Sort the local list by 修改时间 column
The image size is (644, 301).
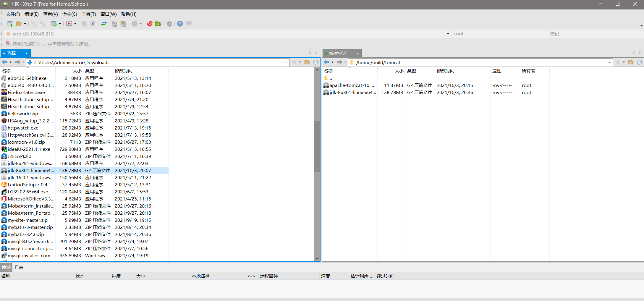(140, 71)
